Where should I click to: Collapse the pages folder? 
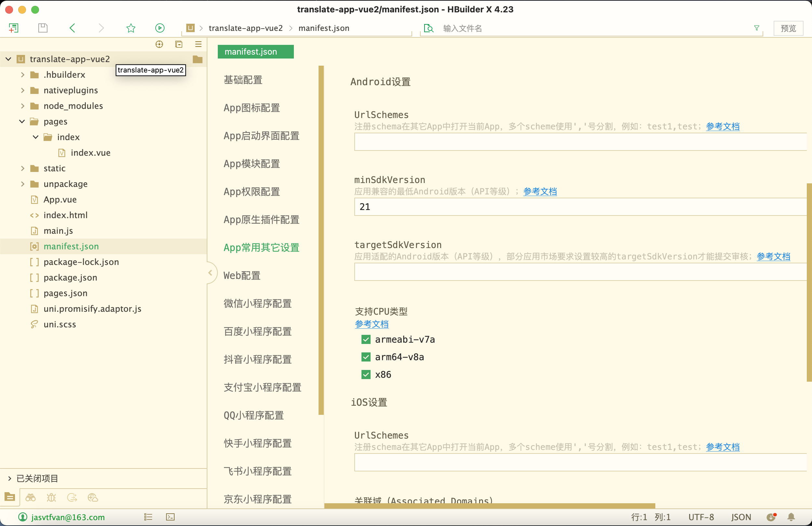pos(22,122)
